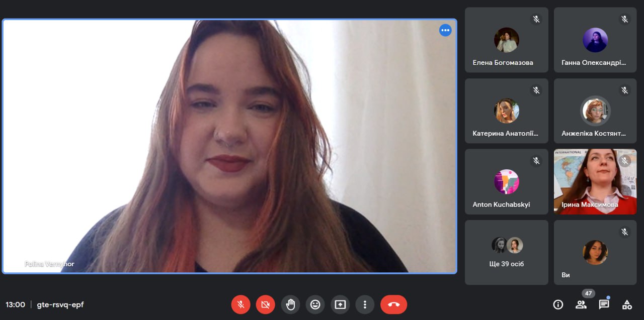Open the three-dot more options menu
Screen dimensions: 644x320
click(365, 304)
